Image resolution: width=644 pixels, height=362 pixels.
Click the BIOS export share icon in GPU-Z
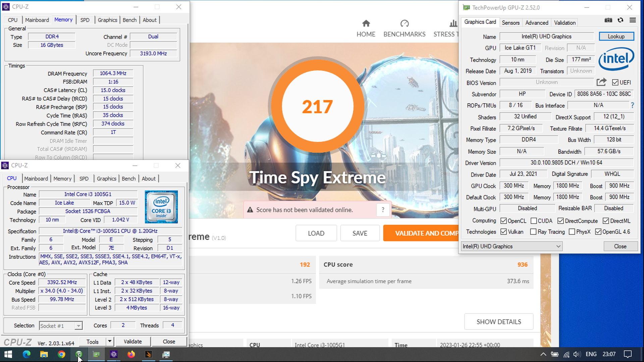click(602, 82)
